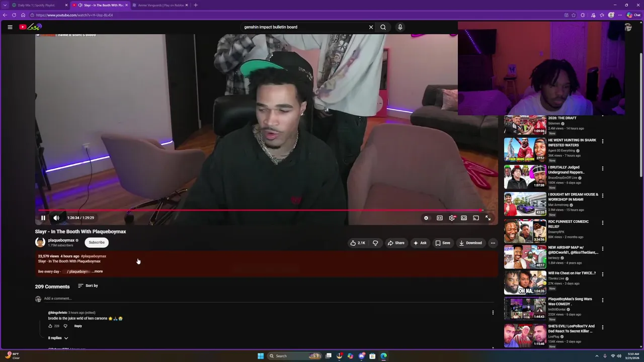Dislike the video
This screenshot has width=644, height=362.
375,243
